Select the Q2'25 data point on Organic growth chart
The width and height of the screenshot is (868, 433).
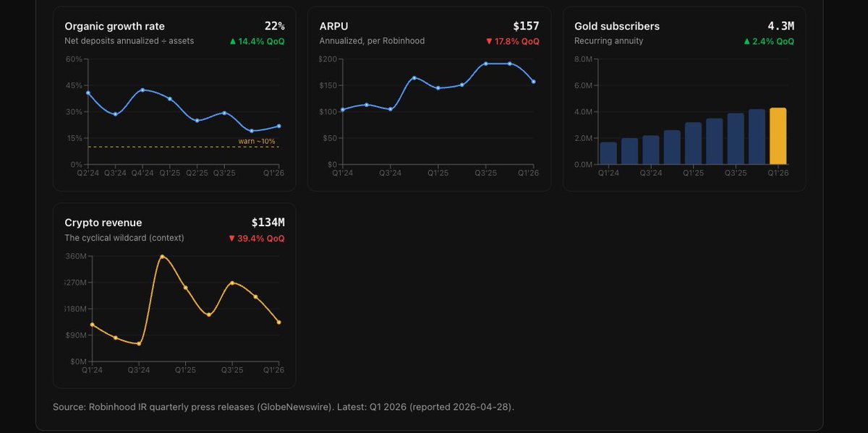197,120
